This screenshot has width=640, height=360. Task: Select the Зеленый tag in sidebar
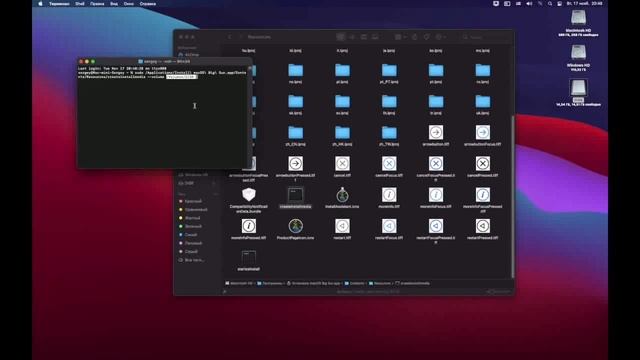click(x=190, y=226)
